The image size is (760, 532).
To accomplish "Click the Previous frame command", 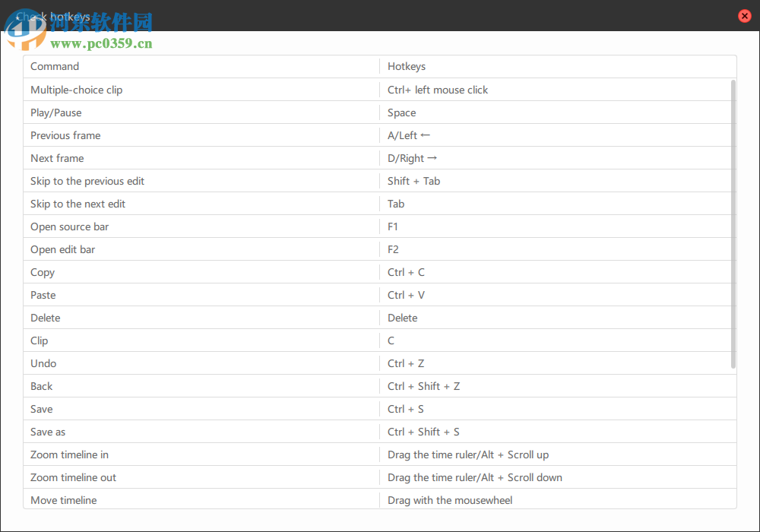I will pos(65,135).
